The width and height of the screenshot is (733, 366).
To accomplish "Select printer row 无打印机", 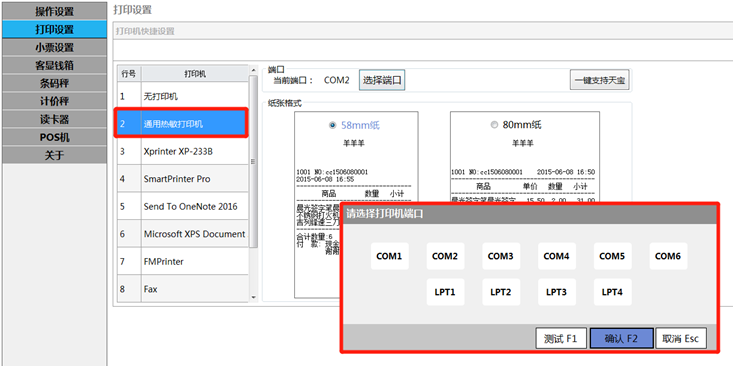I will [x=182, y=96].
